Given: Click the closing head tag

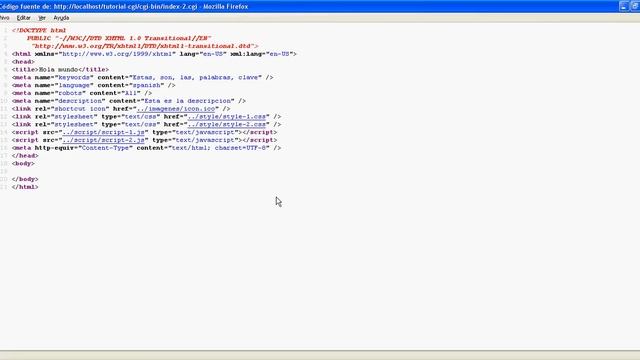Looking at the screenshot, I should coord(25,156).
